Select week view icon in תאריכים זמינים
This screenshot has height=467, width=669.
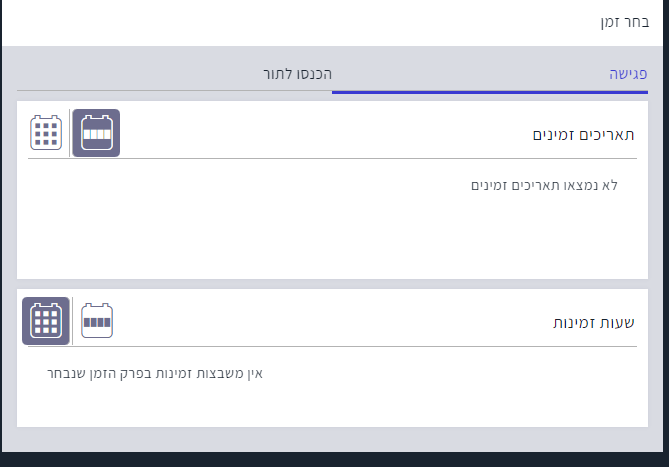[96, 133]
